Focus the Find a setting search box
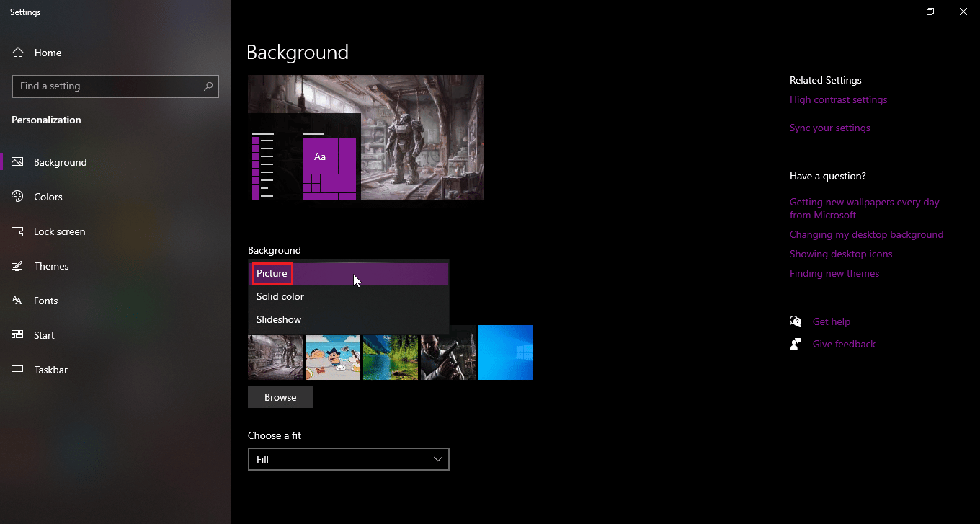980x524 pixels. (x=108, y=86)
